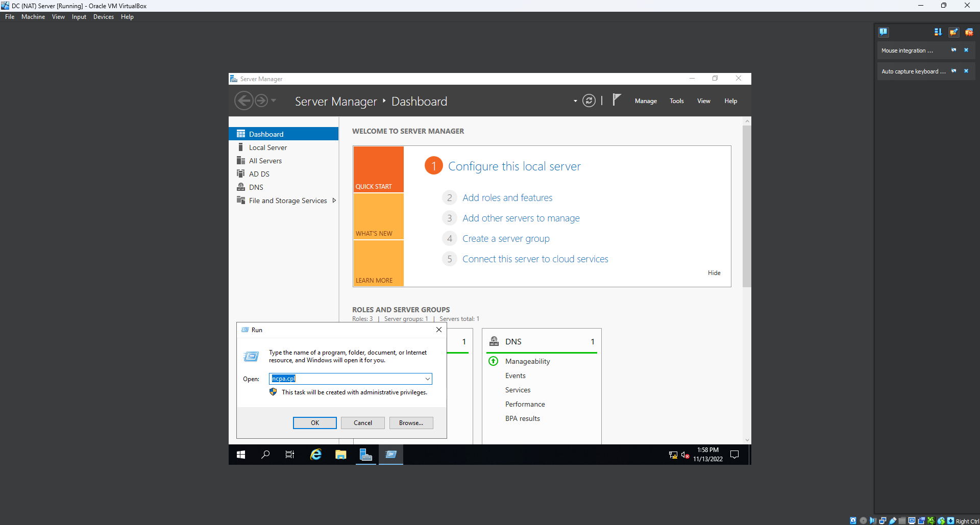This screenshot has width=980, height=525.
Task: Click the Open text field in Run
Action: (347, 379)
